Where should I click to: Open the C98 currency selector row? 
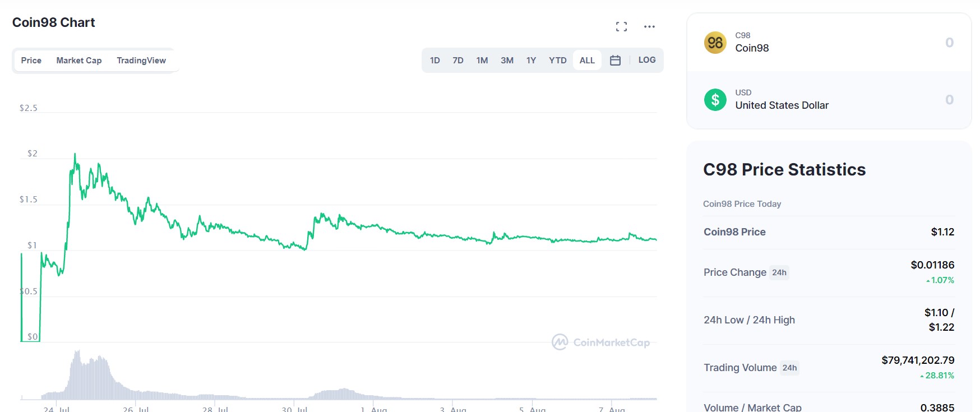813,42
